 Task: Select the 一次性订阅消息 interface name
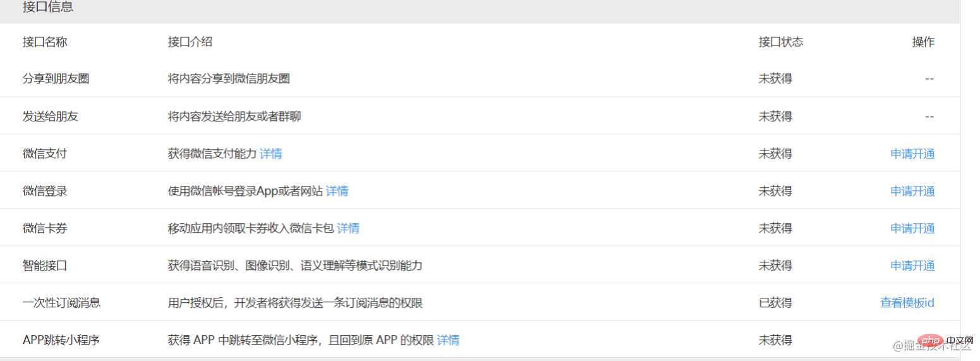point(61,303)
